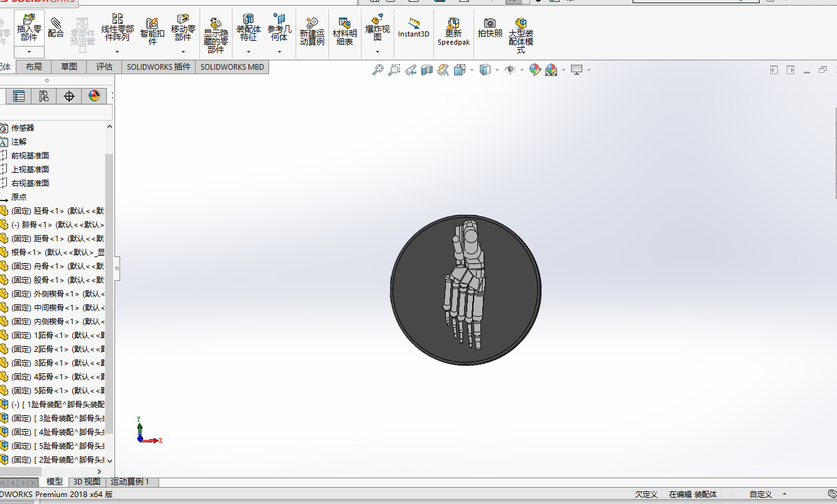Toggle the Instant3D tool
Screen dimensions: 837x504
tap(414, 28)
